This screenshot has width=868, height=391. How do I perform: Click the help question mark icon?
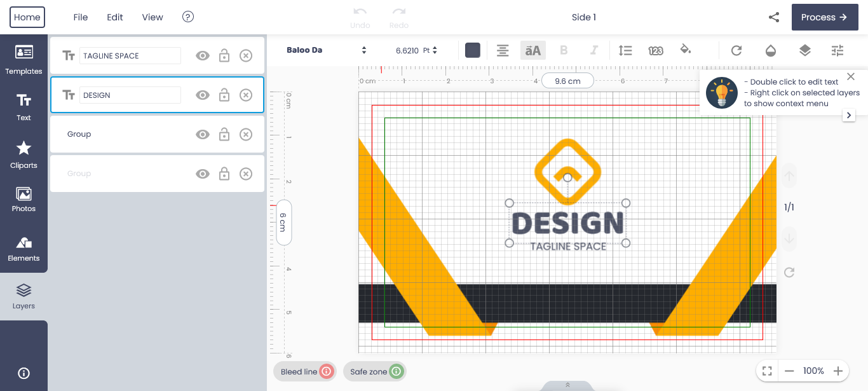tap(188, 17)
